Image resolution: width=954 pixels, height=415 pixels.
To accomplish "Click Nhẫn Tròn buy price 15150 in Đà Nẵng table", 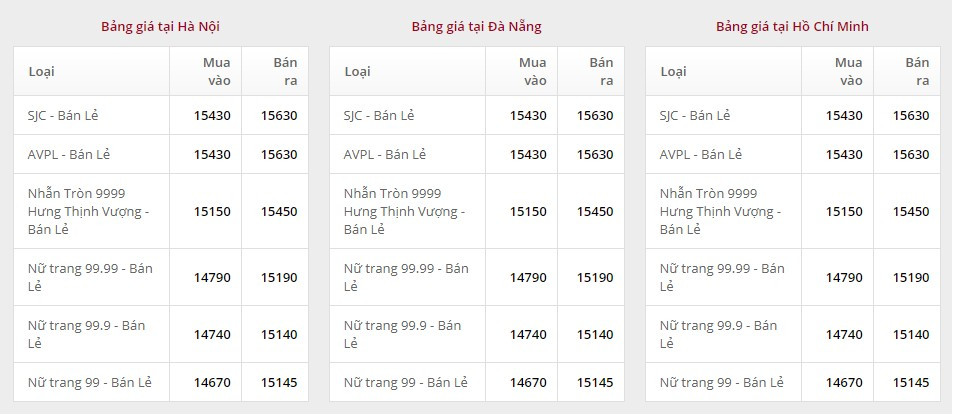I will click(528, 212).
